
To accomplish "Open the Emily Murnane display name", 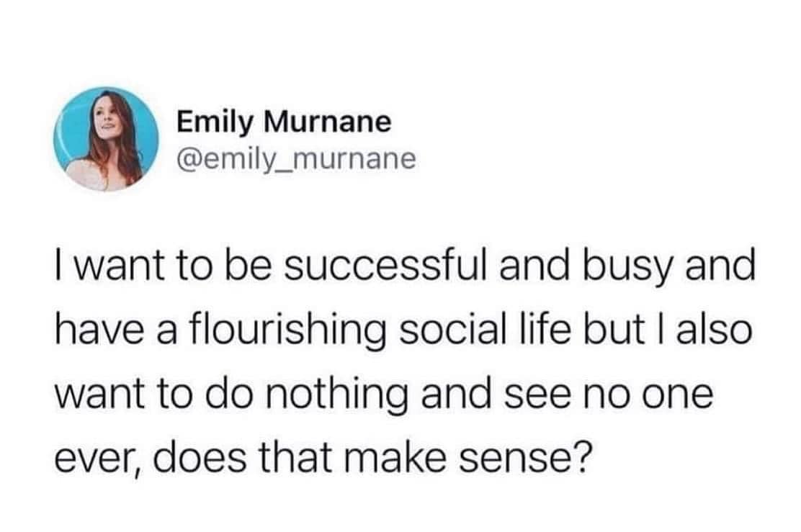I will [284, 122].
